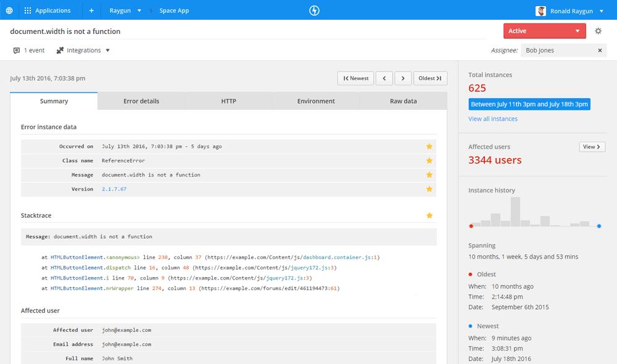
Task: Open the Ronald Raygun user menu arrow
Action: (x=601, y=11)
